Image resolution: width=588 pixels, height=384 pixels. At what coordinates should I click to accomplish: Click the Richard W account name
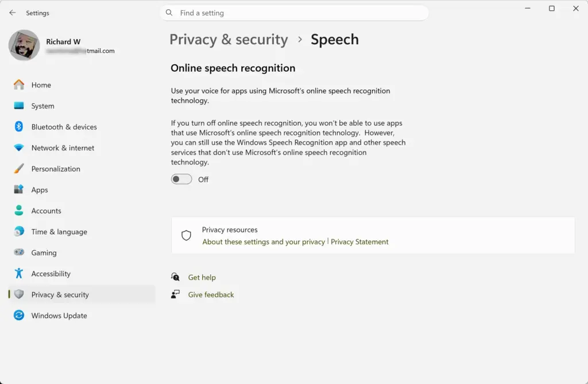(x=63, y=42)
